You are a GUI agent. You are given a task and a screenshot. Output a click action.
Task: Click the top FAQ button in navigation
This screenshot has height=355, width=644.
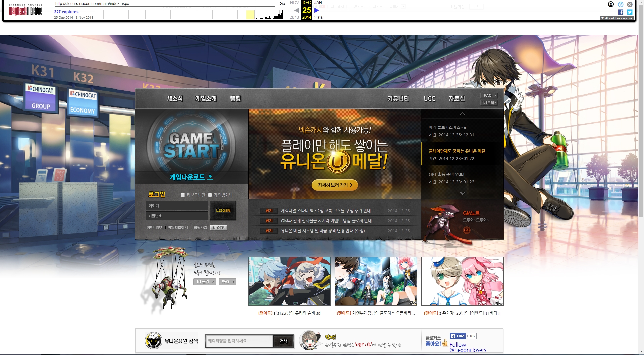tap(489, 95)
